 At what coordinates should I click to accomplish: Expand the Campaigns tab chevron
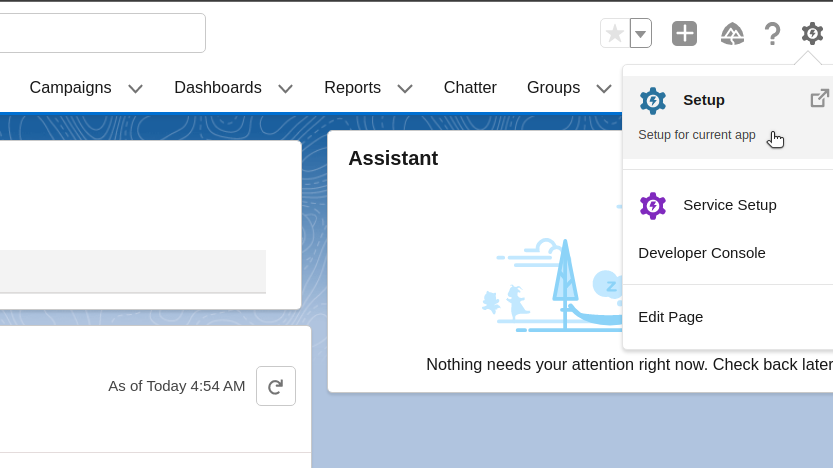(136, 88)
